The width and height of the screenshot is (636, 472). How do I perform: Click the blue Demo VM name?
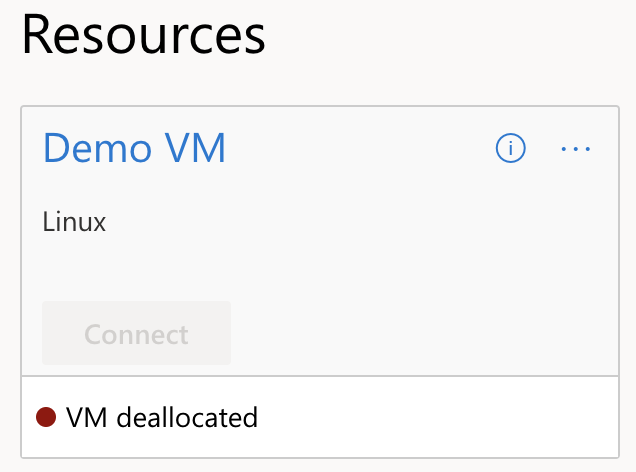point(134,149)
